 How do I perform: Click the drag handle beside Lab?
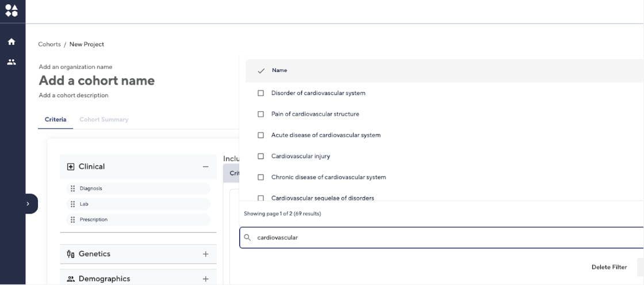[72, 204]
